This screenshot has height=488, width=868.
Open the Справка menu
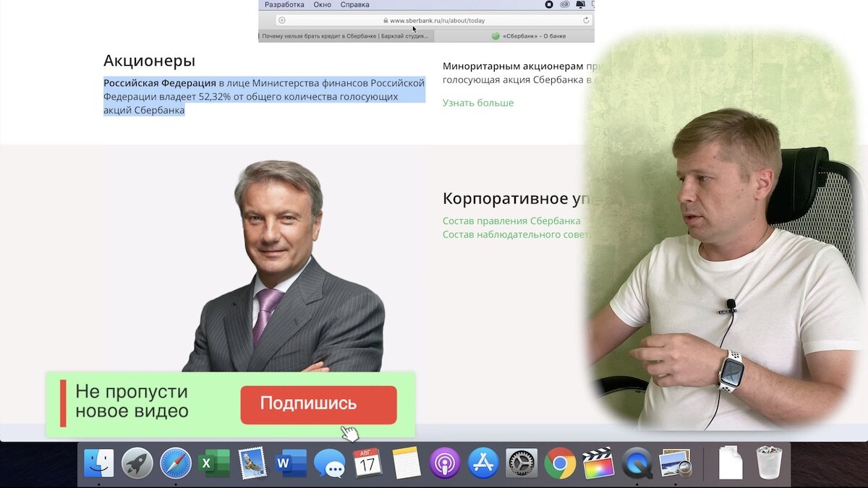[355, 4]
